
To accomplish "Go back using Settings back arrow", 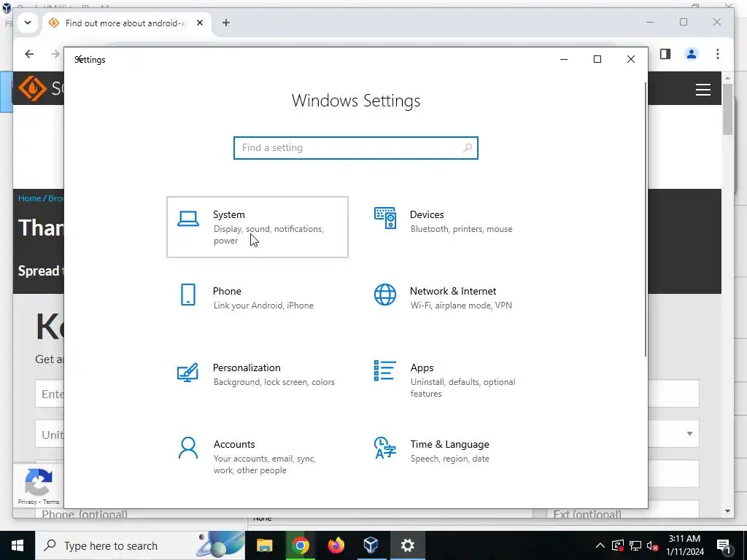I will pos(80,58).
